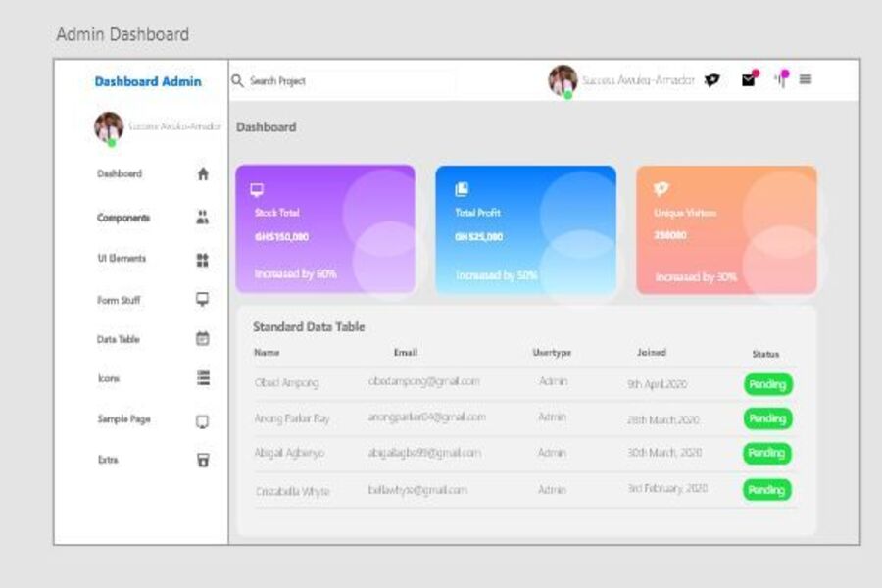
Task: Click the monitor icon beside Form Stuff
Action: tap(203, 300)
